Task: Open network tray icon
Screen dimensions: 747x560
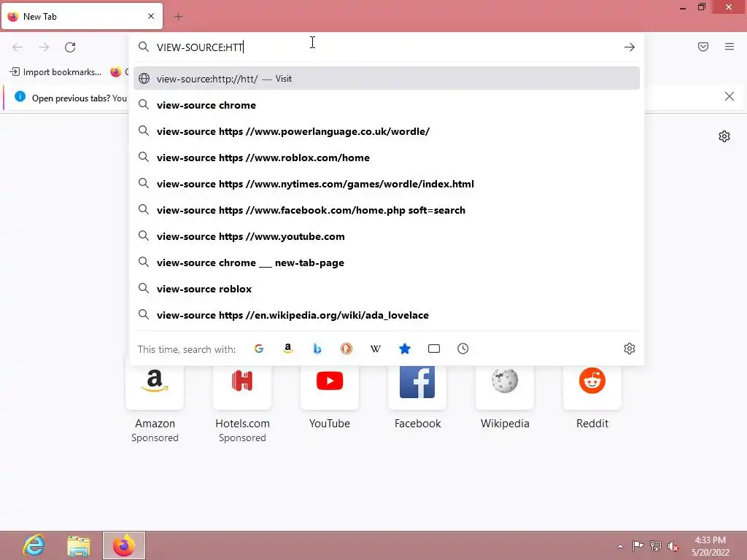Action: (x=656, y=545)
